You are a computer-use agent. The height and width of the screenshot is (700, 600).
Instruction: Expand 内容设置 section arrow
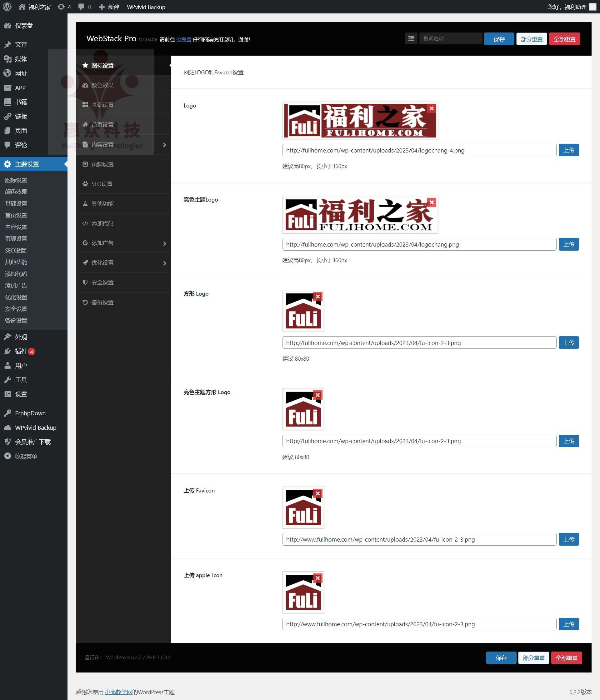point(164,145)
